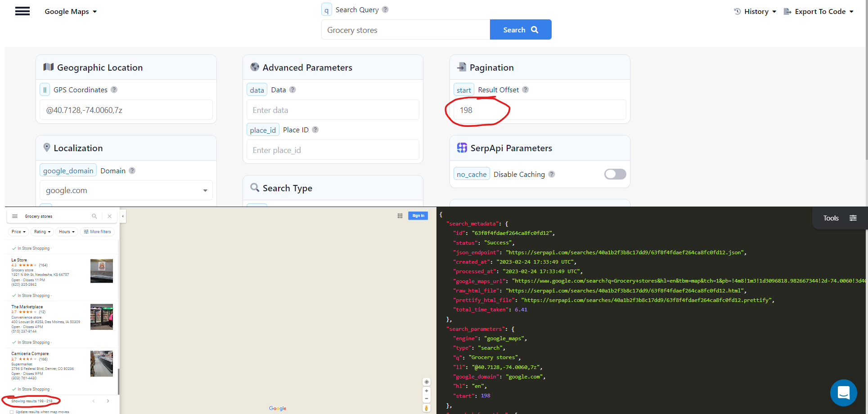
Task: Check Update results when map moves
Action: (10, 411)
